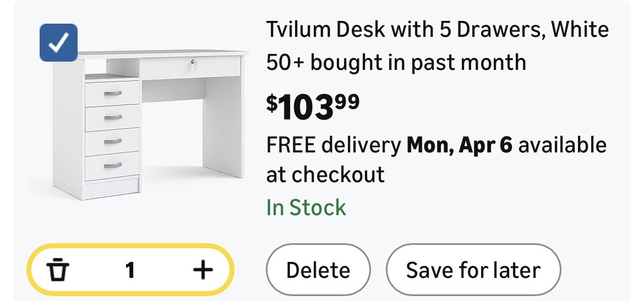
Task: Click the bottom drawer in the desk image
Action: (112, 166)
